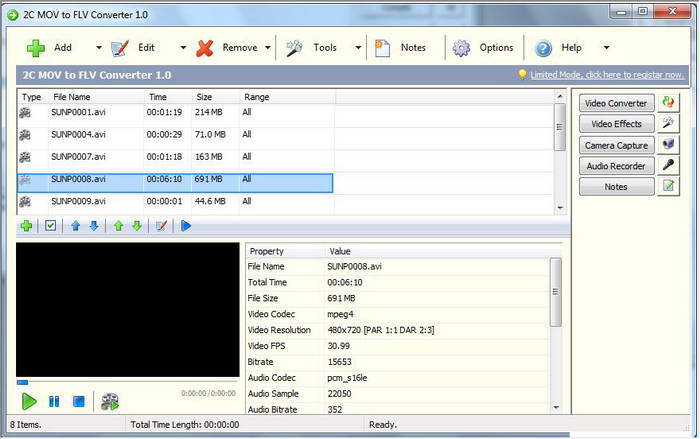Click the Help toolbar label

[x=571, y=47]
